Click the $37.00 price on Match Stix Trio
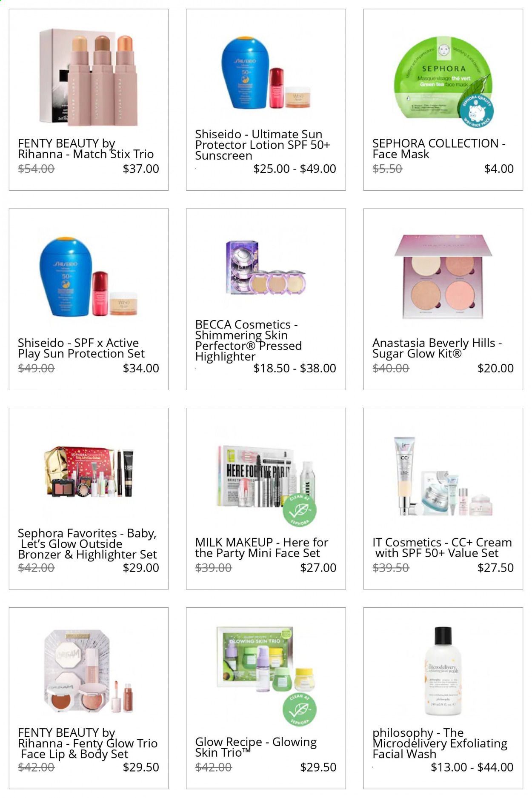 tap(141, 169)
